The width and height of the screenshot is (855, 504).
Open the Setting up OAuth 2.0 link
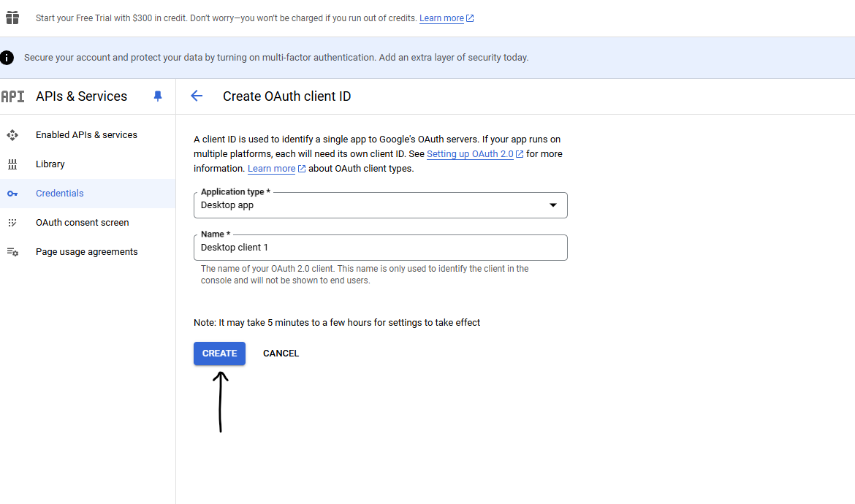(470, 154)
